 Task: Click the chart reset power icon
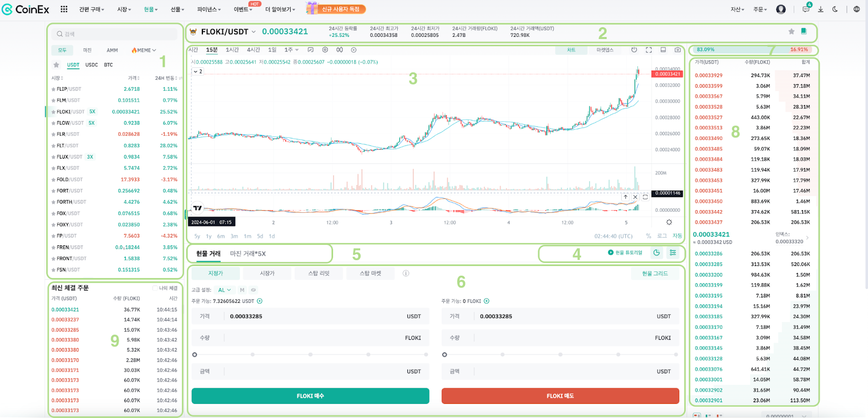coord(634,50)
